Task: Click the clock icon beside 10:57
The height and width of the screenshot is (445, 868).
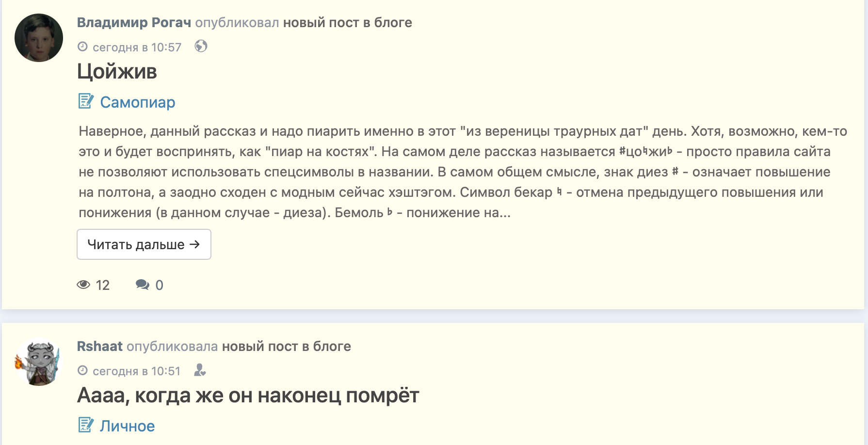Action: tap(83, 47)
